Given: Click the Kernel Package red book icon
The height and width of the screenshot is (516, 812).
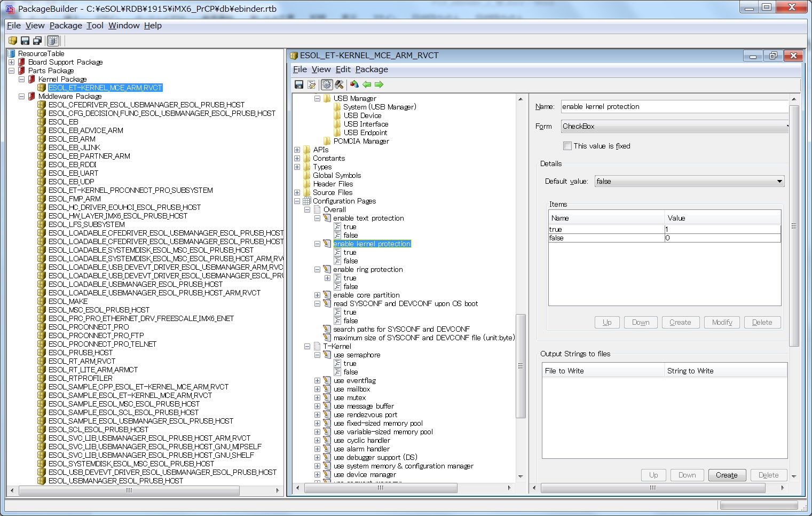Looking at the screenshot, I should (32, 79).
